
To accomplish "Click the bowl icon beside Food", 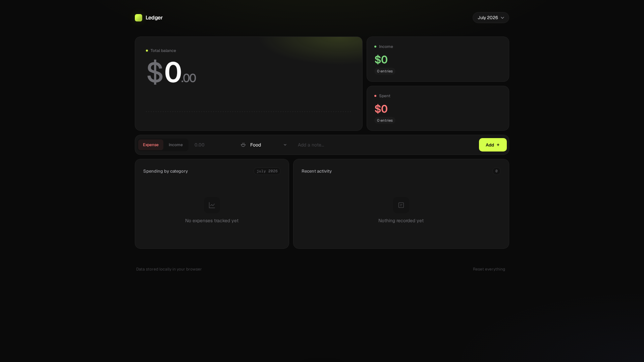I will pos(243,145).
